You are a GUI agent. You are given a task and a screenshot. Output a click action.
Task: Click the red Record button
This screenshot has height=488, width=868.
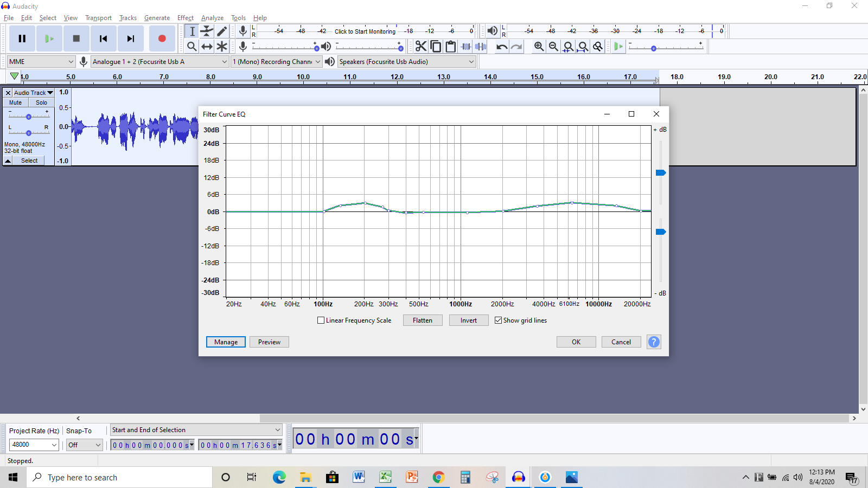(162, 38)
